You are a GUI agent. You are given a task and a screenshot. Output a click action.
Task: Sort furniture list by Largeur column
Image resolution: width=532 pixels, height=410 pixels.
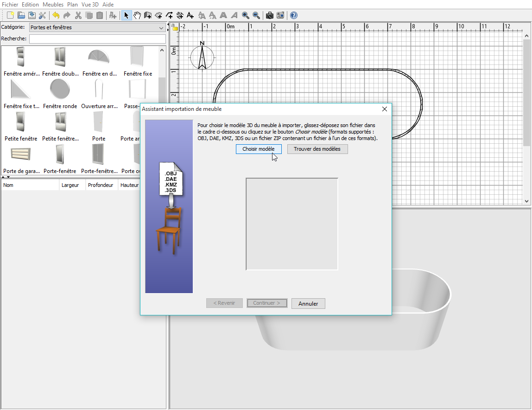pos(72,185)
